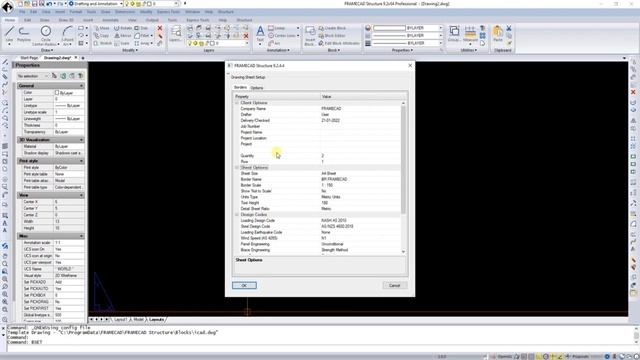The width and height of the screenshot is (640, 360).
Task: Choose the Rotate tool
Action: [x=123, y=28]
